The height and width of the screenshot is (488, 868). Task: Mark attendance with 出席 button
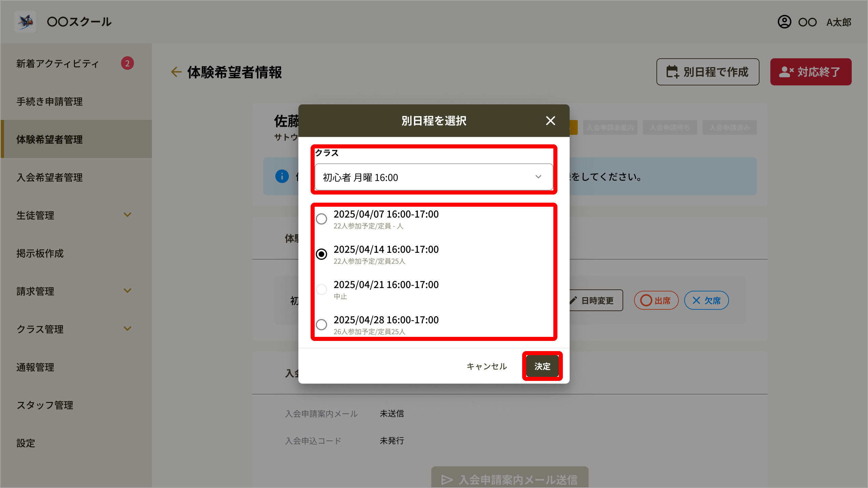(x=656, y=300)
